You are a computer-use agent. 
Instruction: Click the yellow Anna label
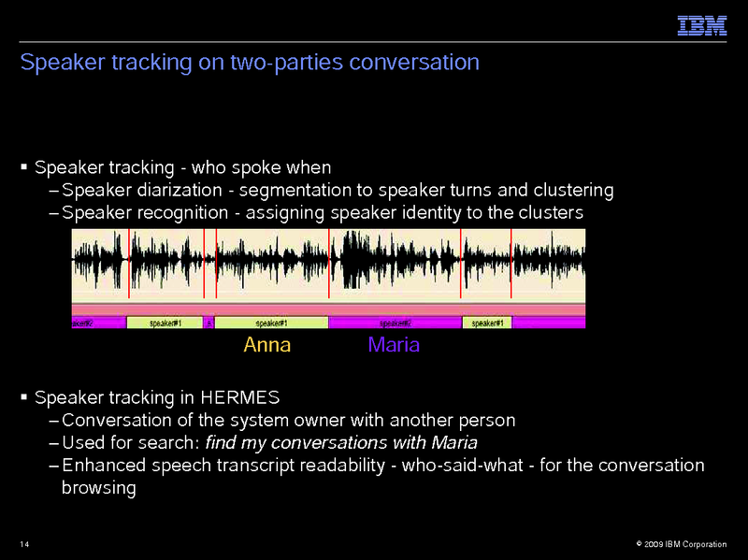coord(266,345)
